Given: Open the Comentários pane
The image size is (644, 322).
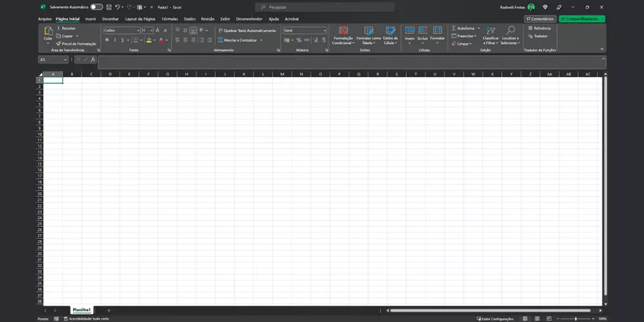Looking at the screenshot, I should coord(540,19).
